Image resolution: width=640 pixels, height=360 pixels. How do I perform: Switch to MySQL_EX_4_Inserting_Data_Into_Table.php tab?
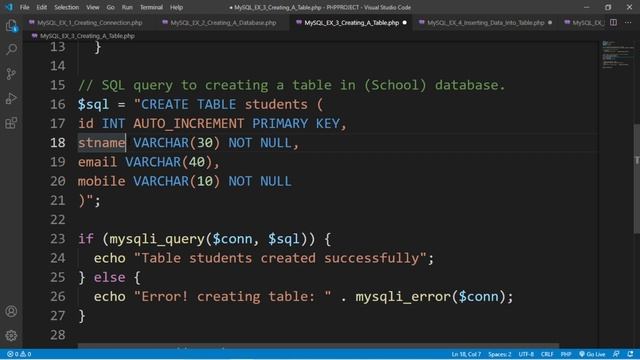tap(485, 22)
